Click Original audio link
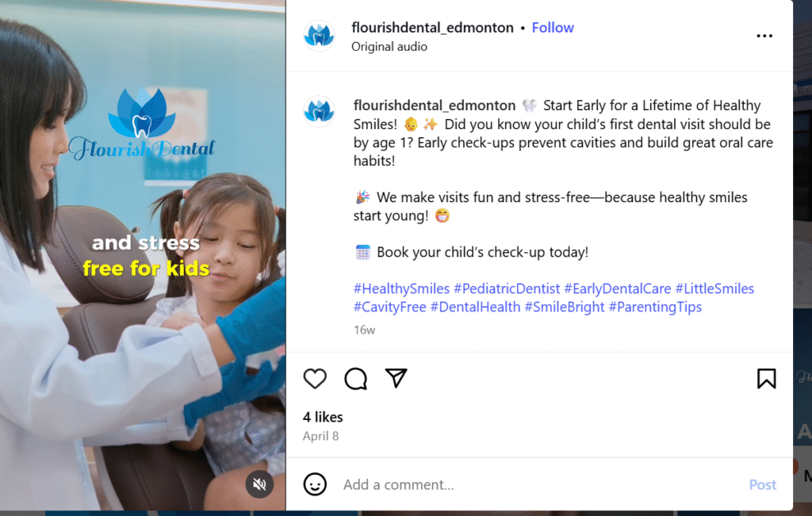812x516 pixels. [389, 47]
